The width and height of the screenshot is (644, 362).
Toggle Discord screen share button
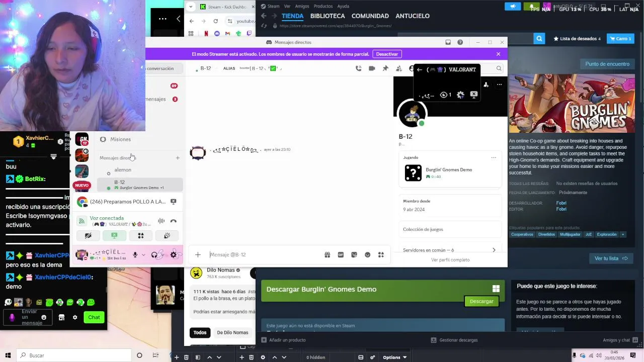(114, 235)
